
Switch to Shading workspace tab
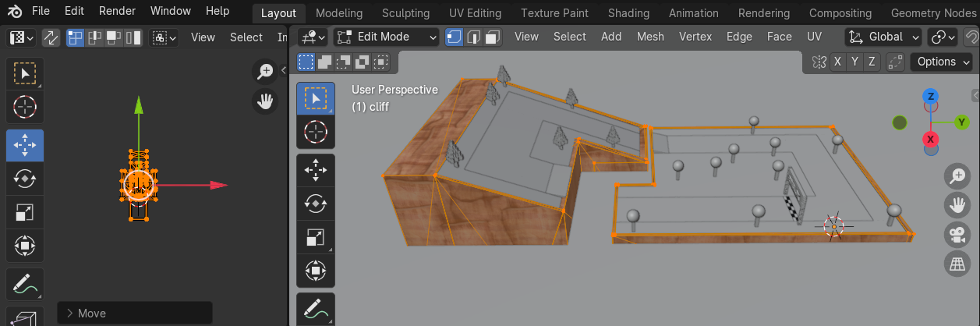(x=628, y=13)
